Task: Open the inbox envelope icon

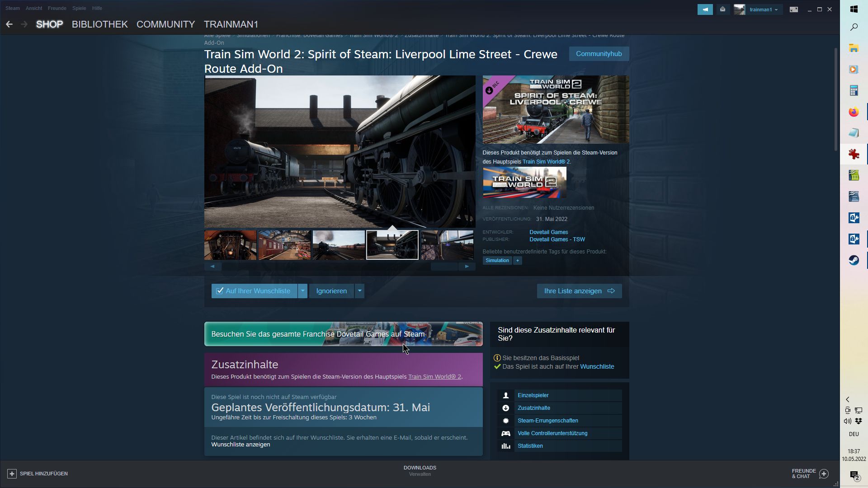Action: pyautogui.click(x=722, y=9)
